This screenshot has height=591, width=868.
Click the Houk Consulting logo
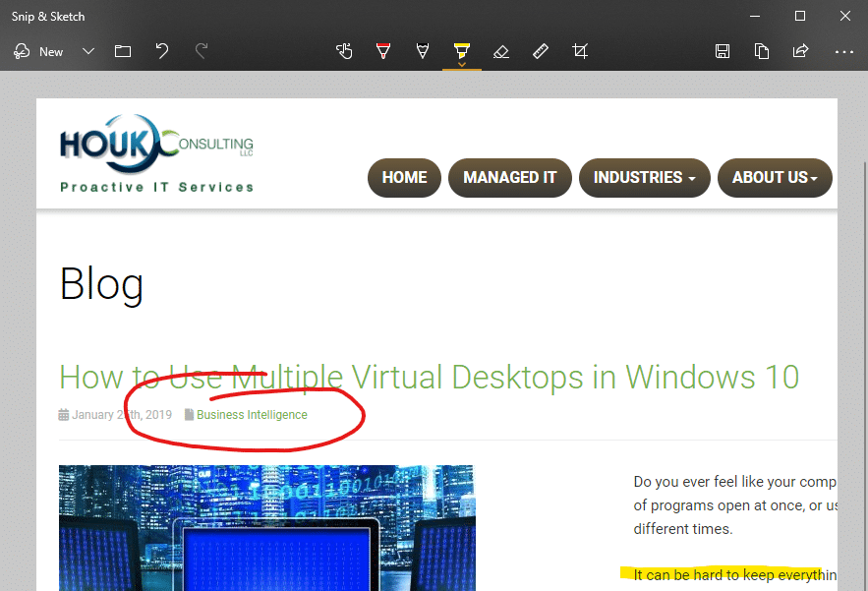click(x=156, y=153)
